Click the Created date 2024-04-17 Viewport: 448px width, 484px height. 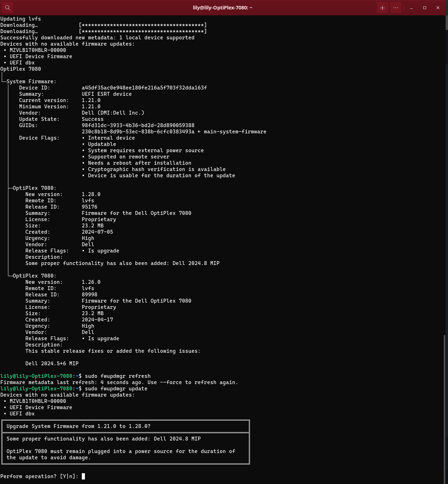click(x=97, y=320)
